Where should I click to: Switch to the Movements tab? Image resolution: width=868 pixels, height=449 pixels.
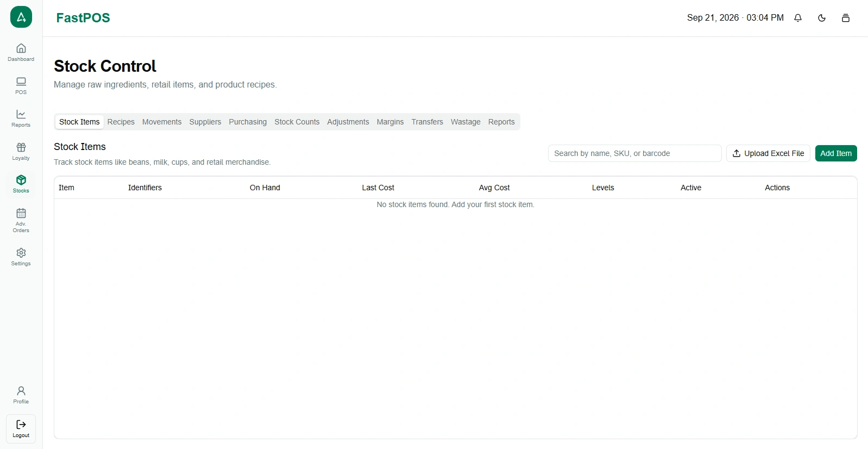pyautogui.click(x=162, y=122)
